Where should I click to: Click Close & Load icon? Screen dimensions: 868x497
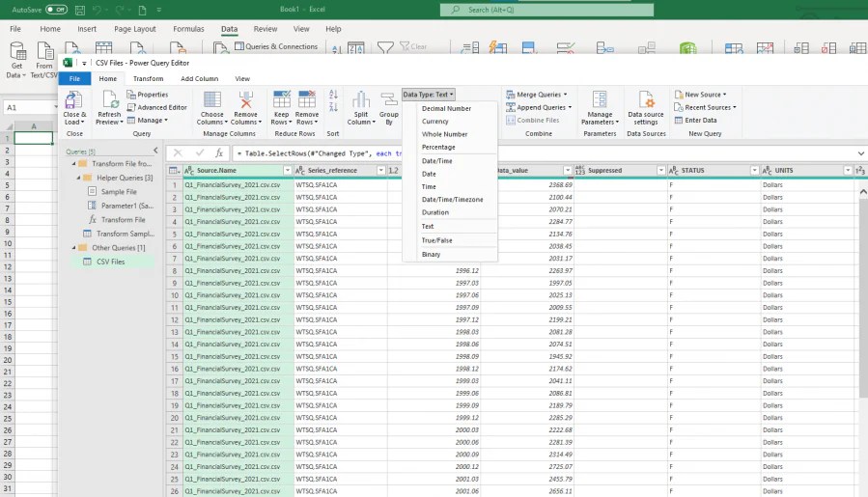click(x=73, y=100)
